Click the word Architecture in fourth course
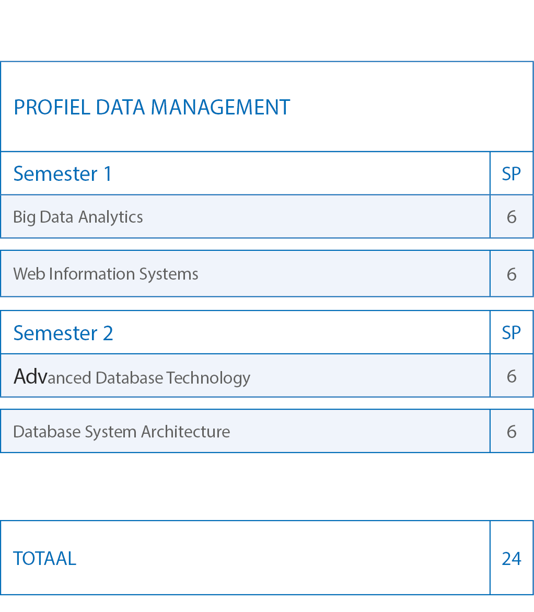This screenshot has width=534, height=612. point(185,432)
